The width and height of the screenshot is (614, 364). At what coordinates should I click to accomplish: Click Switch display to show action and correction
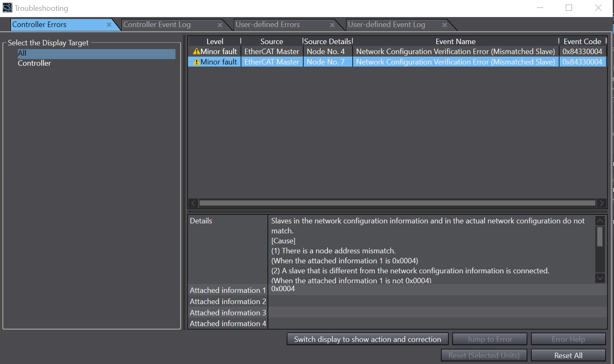tap(367, 339)
